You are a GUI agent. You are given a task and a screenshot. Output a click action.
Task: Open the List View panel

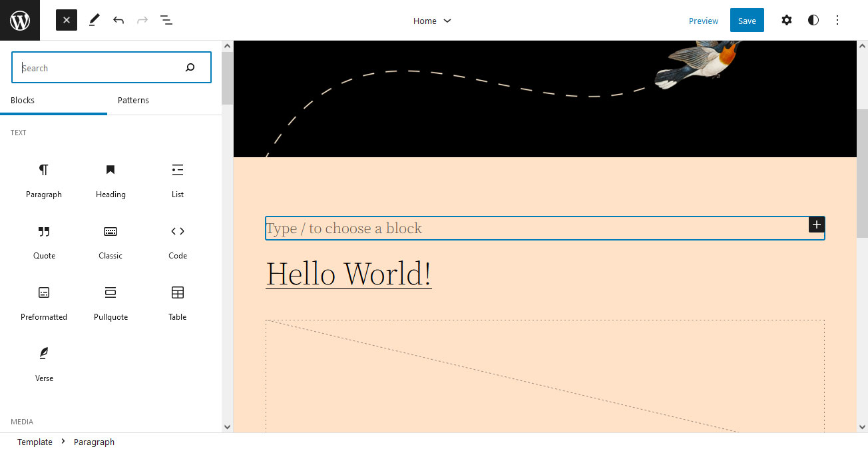(x=166, y=20)
